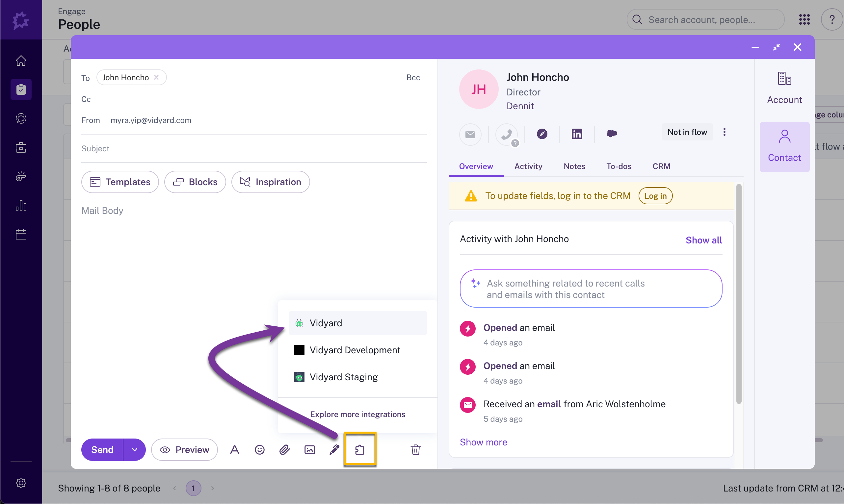Open the settings gear in sidebar
The width and height of the screenshot is (844, 504).
[x=21, y=483]
